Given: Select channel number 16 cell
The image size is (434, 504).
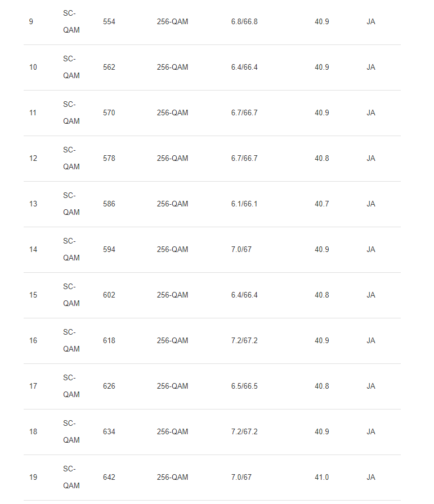Looking at the screenshot, I should [33, 341].
